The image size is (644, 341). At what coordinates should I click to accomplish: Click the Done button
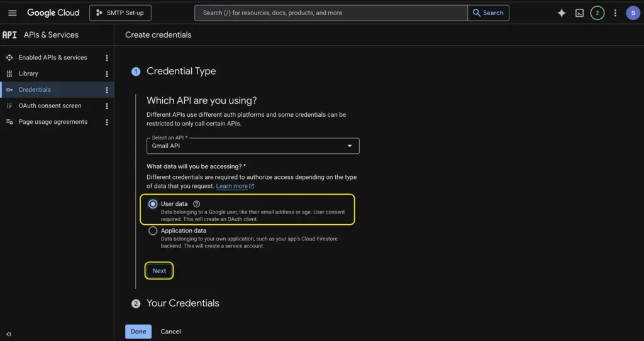138,332
